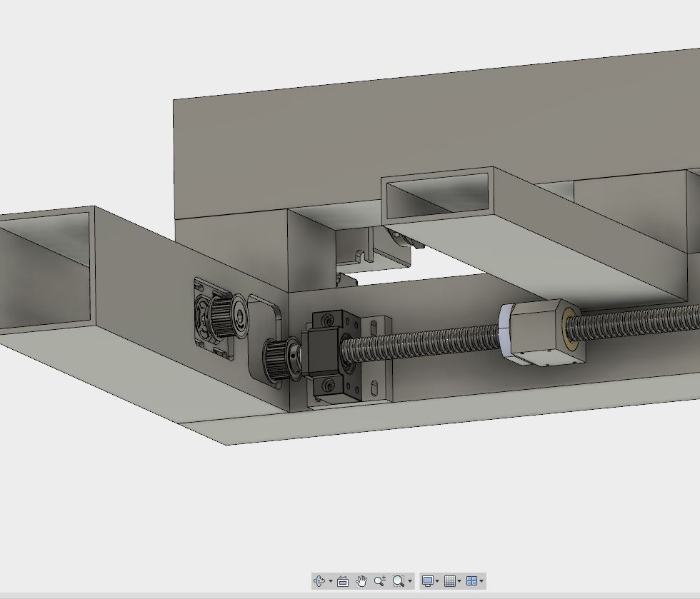700x599 pixels.
Task: Select the white flange on the ball nut
Action: coord(506,330)
